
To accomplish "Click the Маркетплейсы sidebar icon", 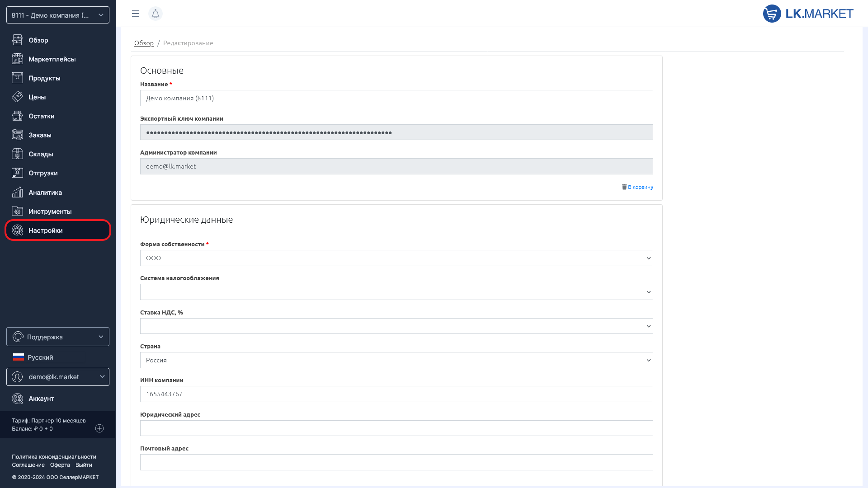I will (x=17, y=59).
